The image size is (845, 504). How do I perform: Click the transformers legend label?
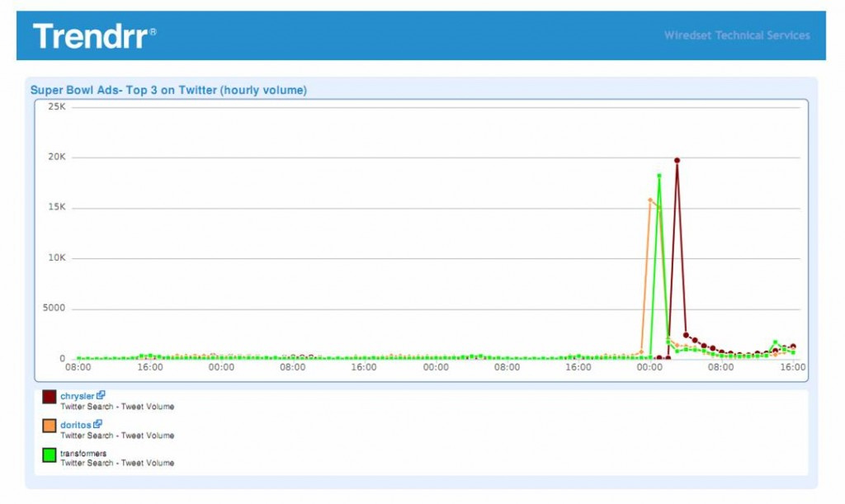(83, 454)
